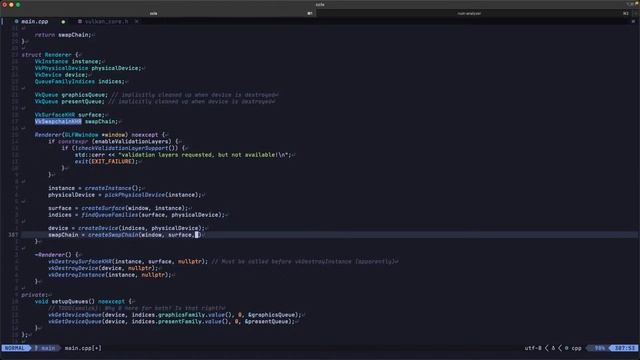The height and width of the screenshot is (360, 640).
Task: Click the 'VkSurfaceKHR surface' declaration
Action: point(70,115)
